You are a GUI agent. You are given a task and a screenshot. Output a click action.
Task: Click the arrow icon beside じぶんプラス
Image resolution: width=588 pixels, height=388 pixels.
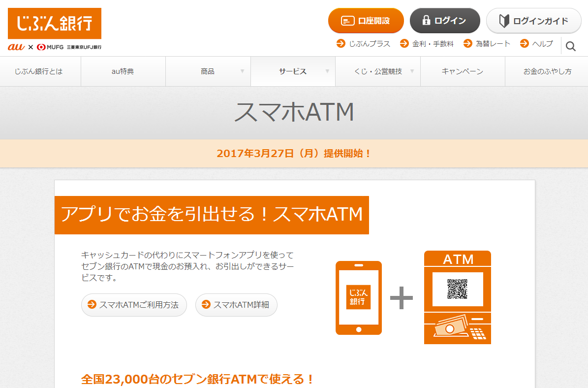(x=340, y=43)
